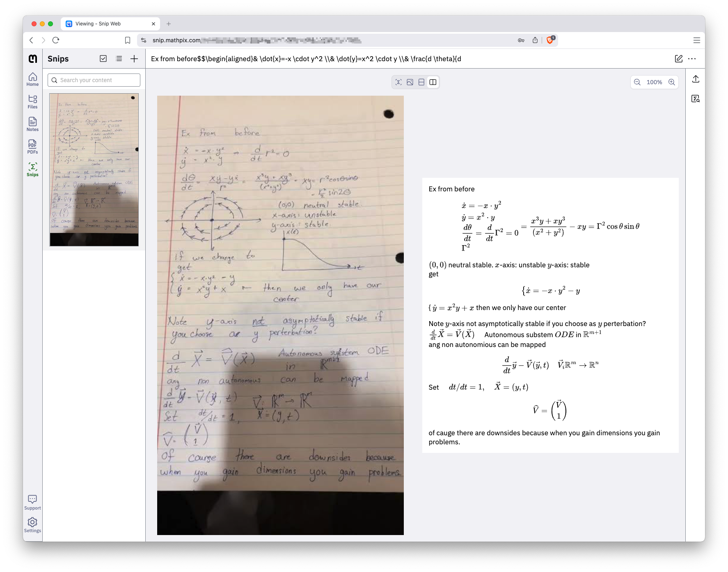
Task: Toggle multi-select checkbox for snips
Action: [103, 59]
